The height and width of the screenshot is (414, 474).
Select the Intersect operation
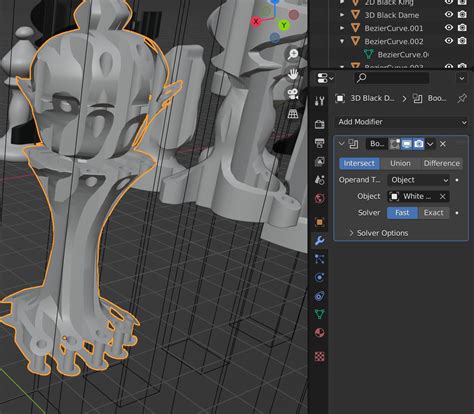coord(359,163)
